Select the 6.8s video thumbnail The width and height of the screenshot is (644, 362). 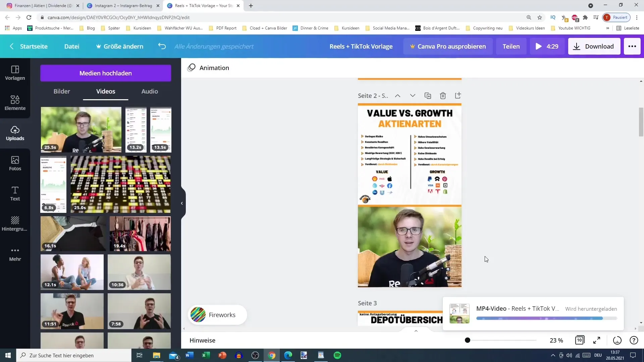(53, 184)
